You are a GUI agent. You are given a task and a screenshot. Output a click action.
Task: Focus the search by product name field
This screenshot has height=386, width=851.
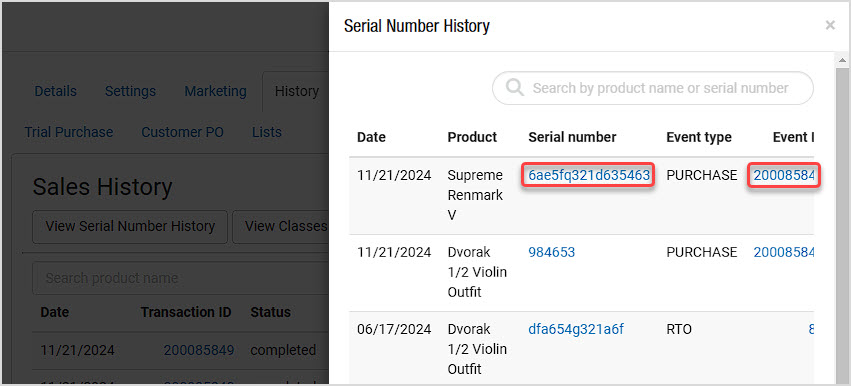pyautogui.click(x=653, y=88)
